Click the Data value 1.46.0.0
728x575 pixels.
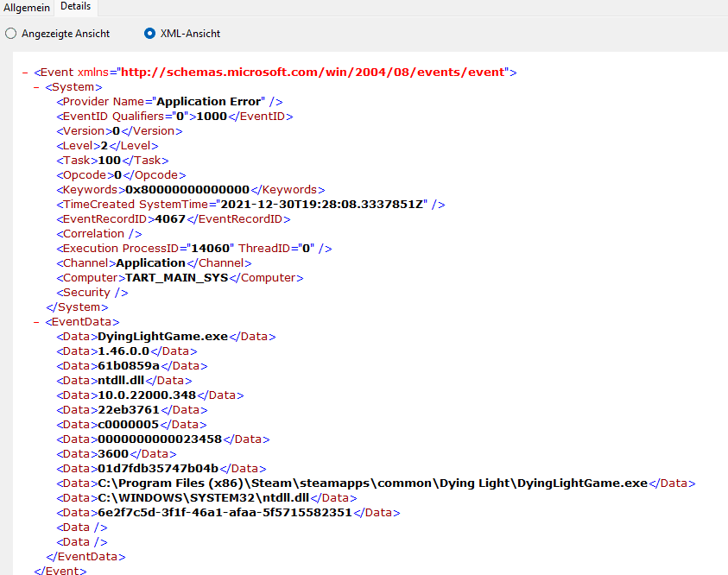coord(123,351)
